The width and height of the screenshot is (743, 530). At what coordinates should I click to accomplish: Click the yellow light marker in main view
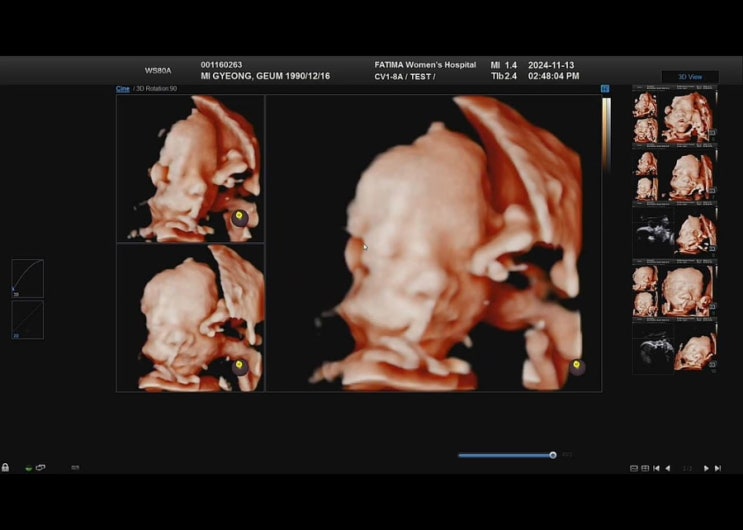click(x=576, y=366)
